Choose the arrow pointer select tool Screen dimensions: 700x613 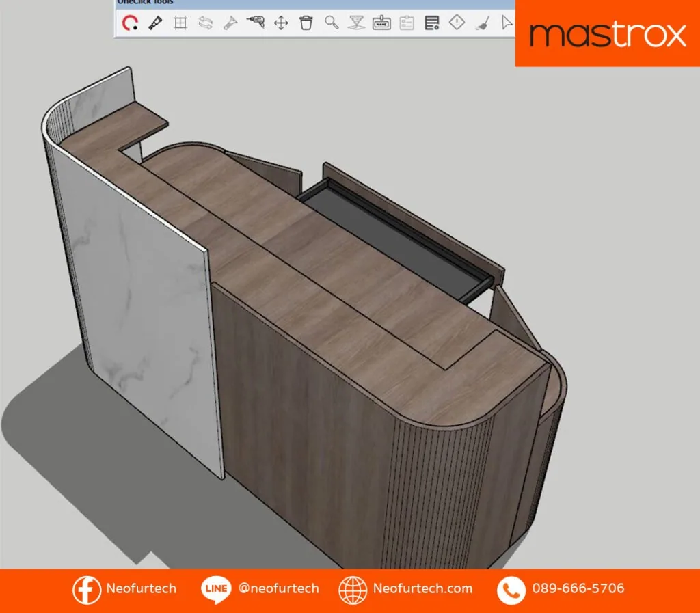(507, 23)
